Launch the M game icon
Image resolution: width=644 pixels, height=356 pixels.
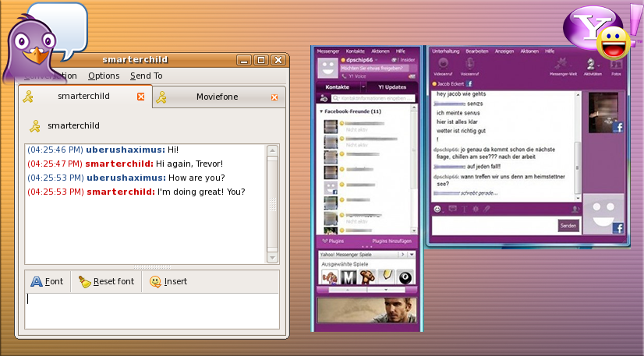pos(349,277)
